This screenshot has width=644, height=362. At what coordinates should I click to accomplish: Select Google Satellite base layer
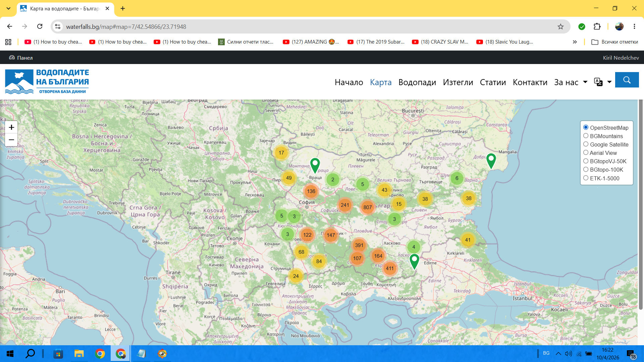point(586,144)
